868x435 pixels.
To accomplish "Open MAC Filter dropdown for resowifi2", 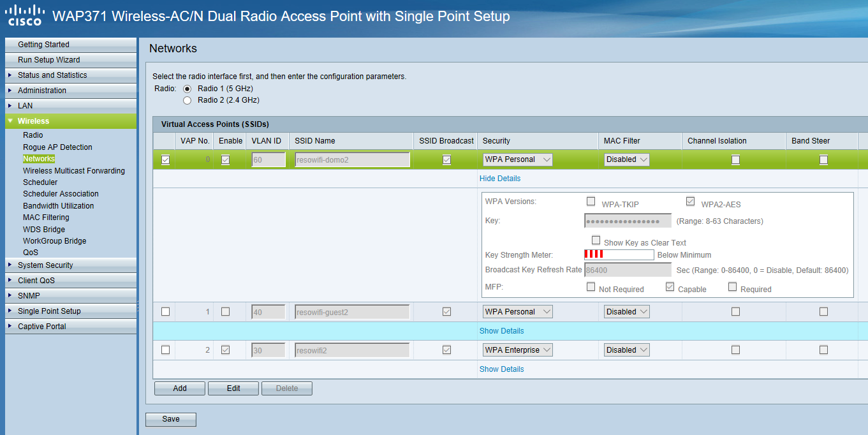I will (x=627, y=350).
